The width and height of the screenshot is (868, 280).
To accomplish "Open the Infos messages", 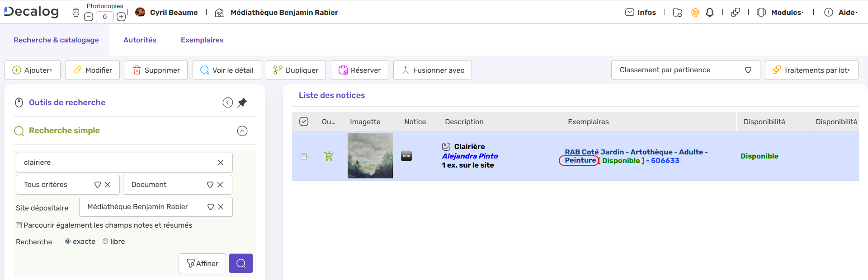I will 641,12.
